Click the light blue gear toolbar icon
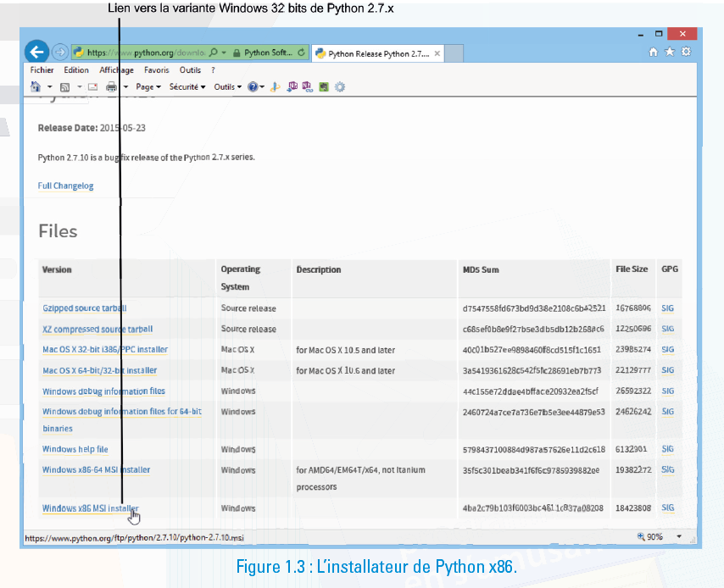The width and height of the screenshot is (724, 588). (x=340, y=86)
